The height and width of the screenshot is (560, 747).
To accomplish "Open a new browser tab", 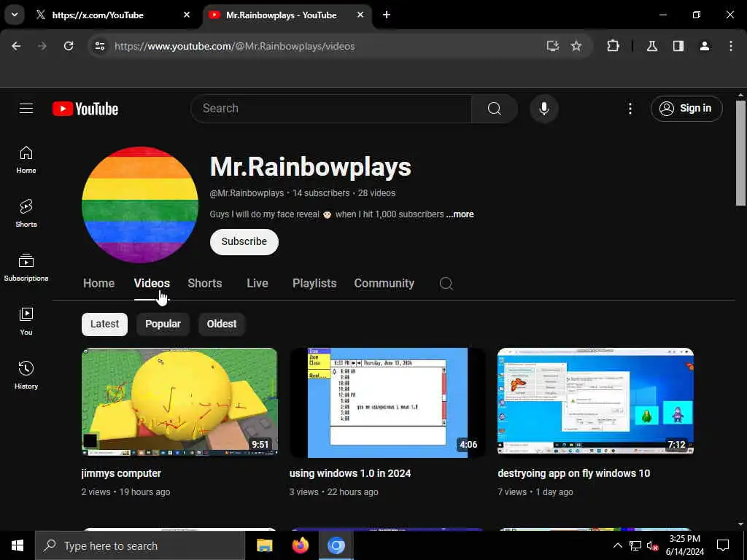I will coord(387,15).
